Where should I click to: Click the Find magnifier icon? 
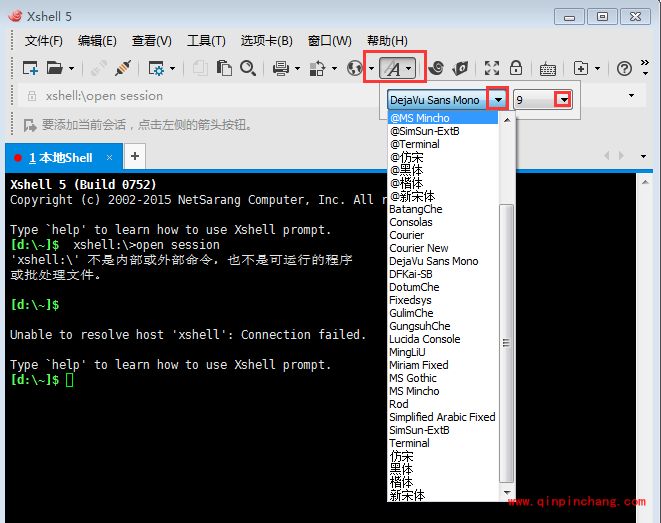point(248,68)
